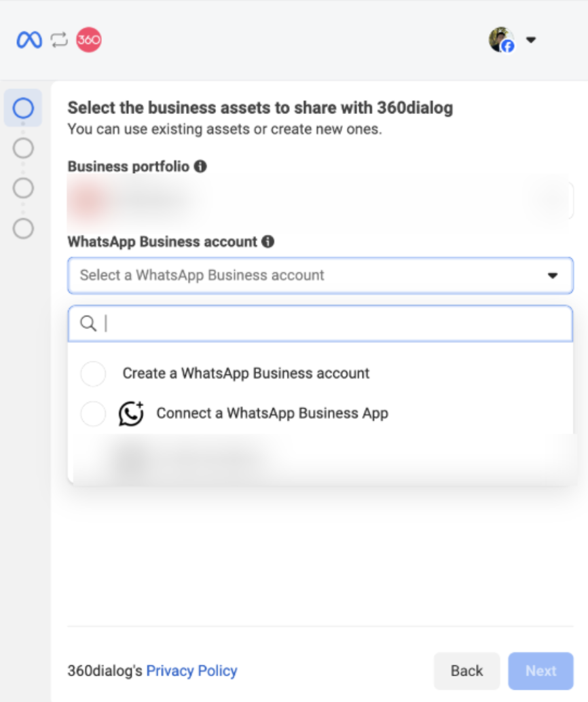Screen dimensions: 588x702
Task: Click the WhatsApp Business account info icon
Action: (268, 242)
